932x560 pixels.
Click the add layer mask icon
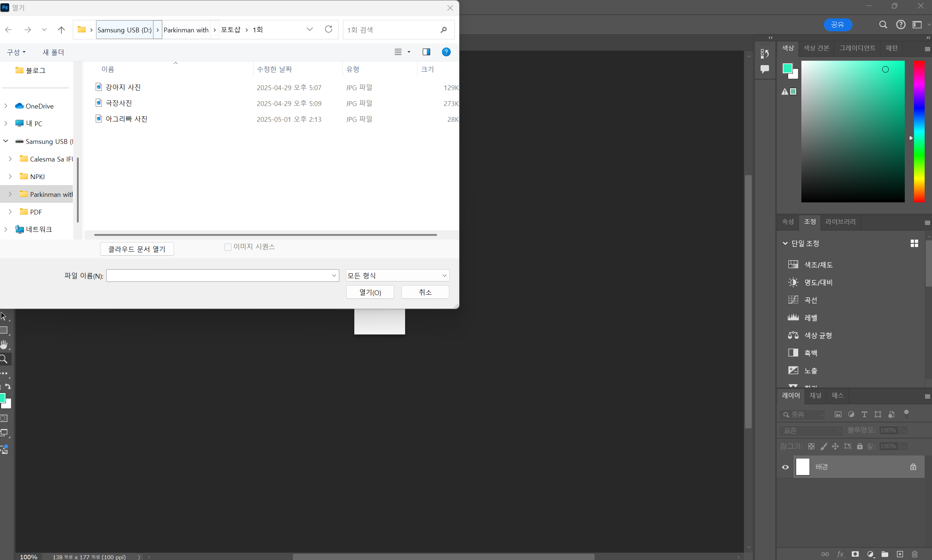(855, 554)
